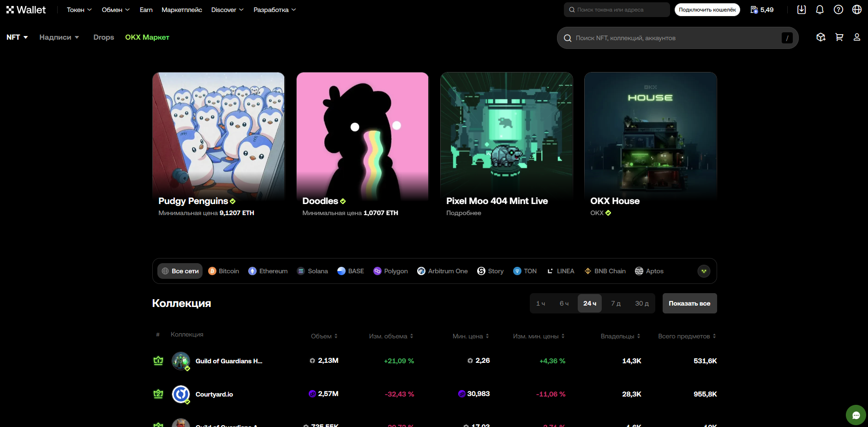This screenshot has height=427, width=868.
Task: Click the OKX Wallet logo
Action: tap(26, 10)
